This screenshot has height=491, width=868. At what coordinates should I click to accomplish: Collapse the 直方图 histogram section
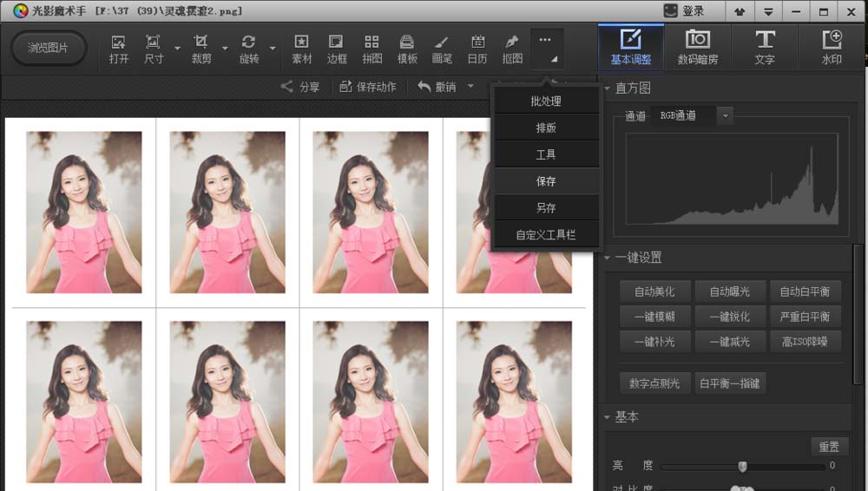coord(608,88)
